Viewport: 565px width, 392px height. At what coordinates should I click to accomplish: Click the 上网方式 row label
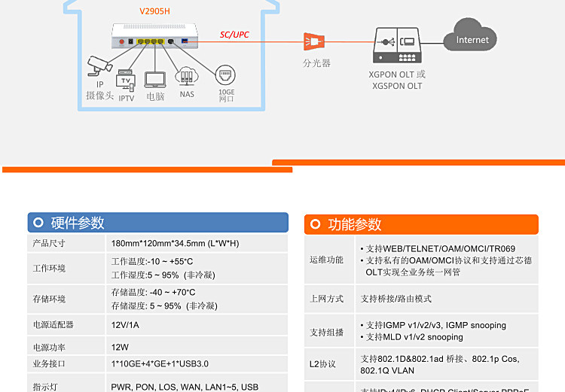327,299
